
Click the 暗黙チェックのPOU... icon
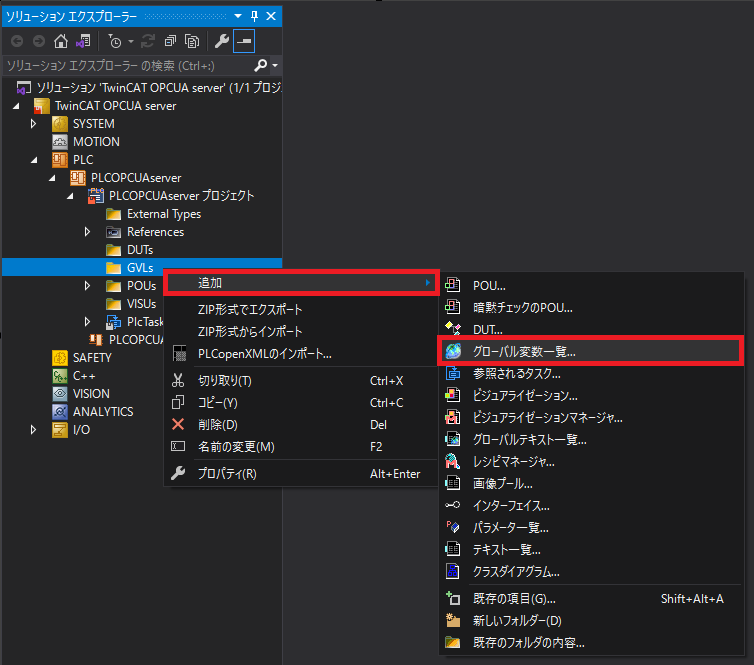tap(452, 307)
